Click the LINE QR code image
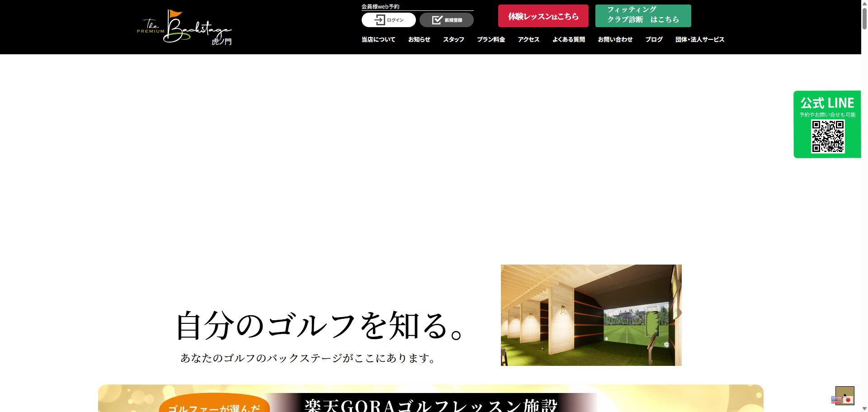 [x=827, y=137]
